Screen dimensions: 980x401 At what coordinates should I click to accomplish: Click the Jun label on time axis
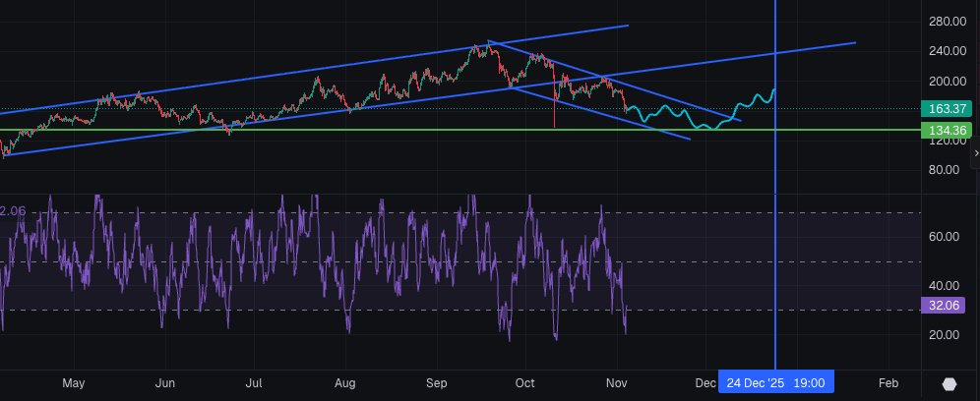point(164,383)
